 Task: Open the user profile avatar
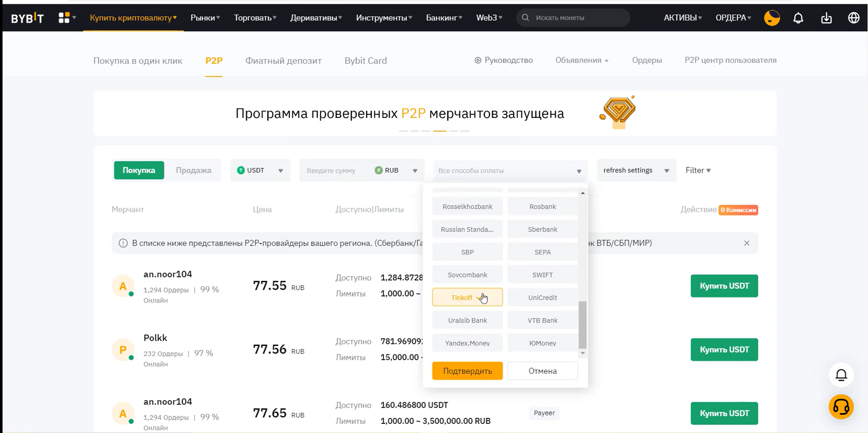[x=772, y=18]
